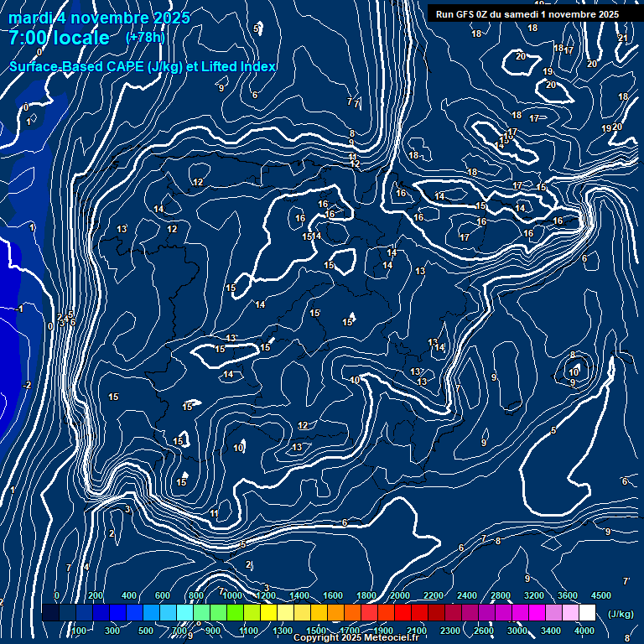
Task: Click the '(J/kg)' unit label by legend
Action: [x=621, y=614]
